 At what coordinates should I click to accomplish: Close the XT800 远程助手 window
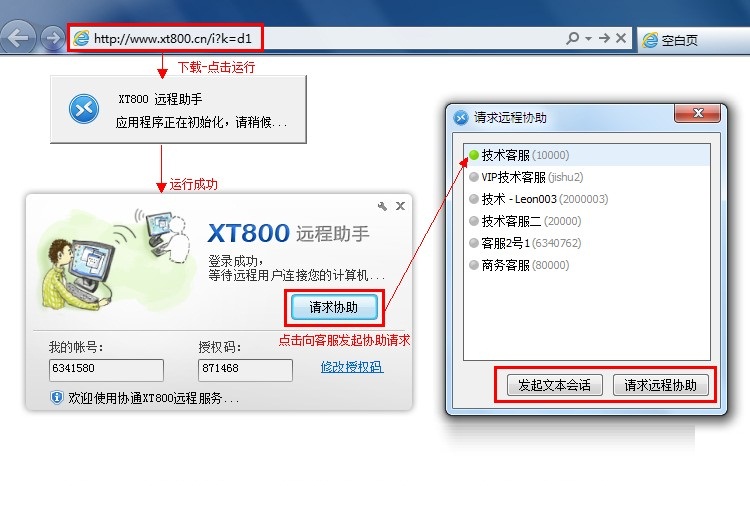(400, 206)
